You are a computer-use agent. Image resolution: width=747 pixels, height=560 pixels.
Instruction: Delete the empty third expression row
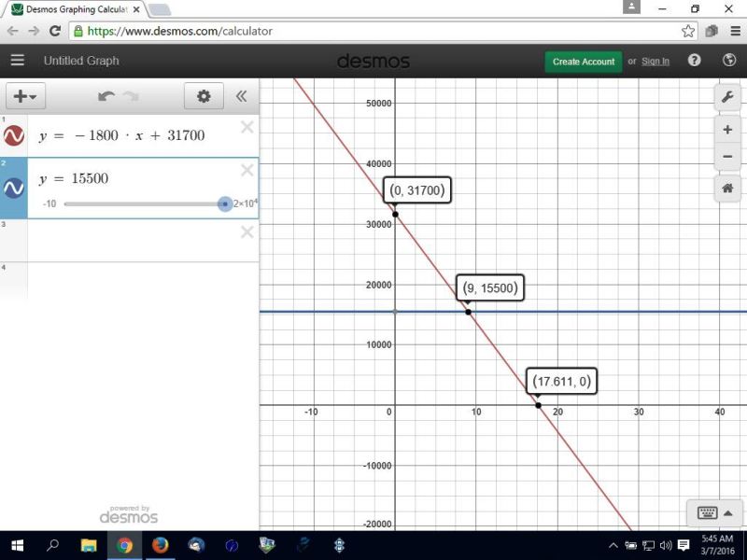tap(247, 231)
